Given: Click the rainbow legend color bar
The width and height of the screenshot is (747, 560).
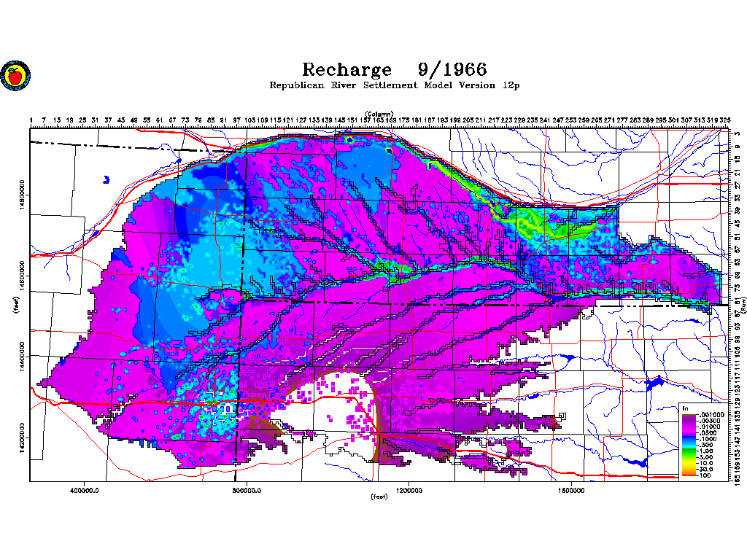Looking at the screenshot, I should coord(689,445).
